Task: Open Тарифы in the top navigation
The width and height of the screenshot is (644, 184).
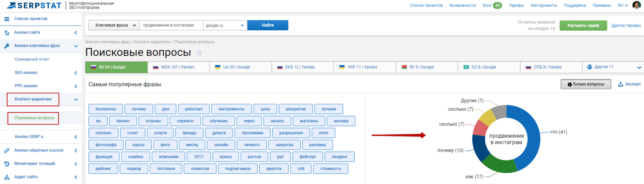Action: (x=516, y=5)
